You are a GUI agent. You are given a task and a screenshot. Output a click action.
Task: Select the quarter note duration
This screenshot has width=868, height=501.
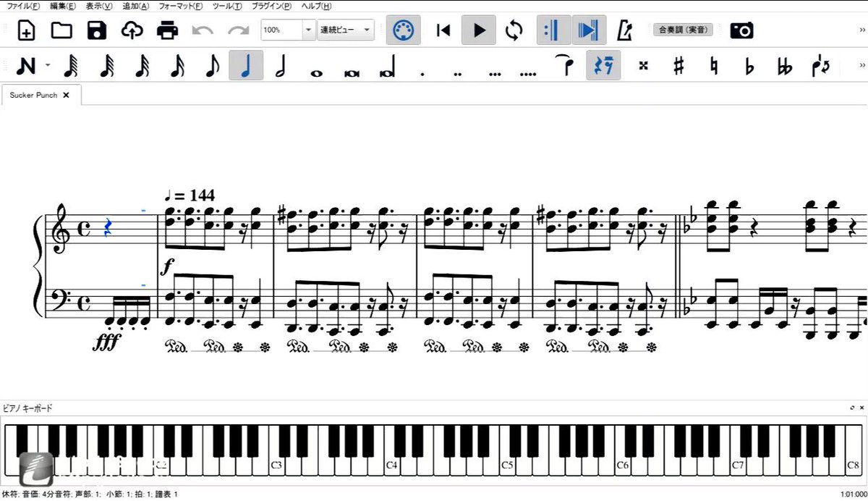[246, 66]
